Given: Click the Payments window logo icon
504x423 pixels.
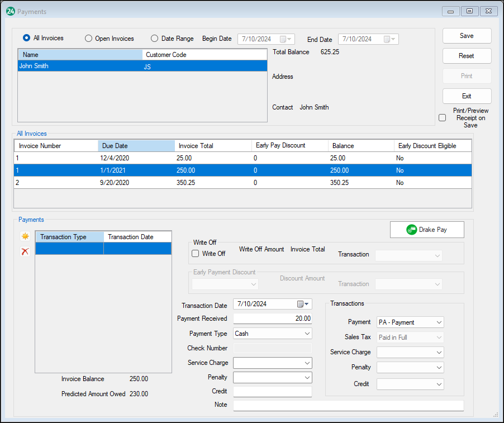Looking at the screenshot, I should click(x=11, y=11).
